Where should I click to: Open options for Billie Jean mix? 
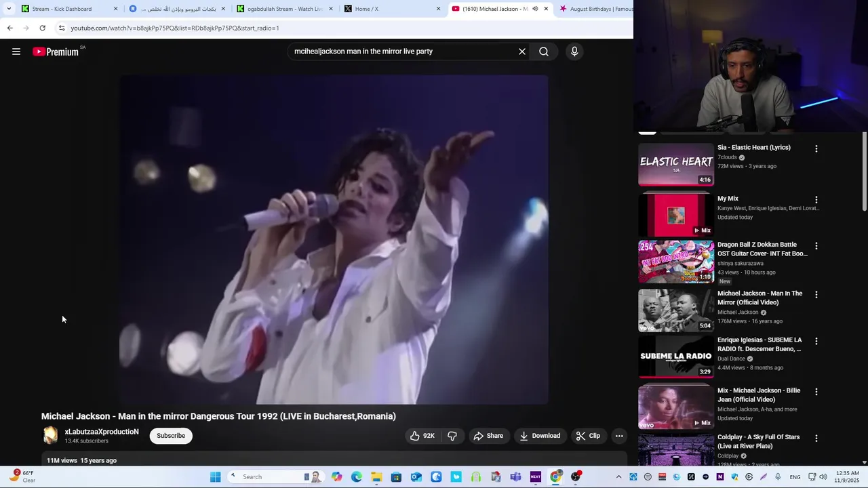click(x=816, y=392)
